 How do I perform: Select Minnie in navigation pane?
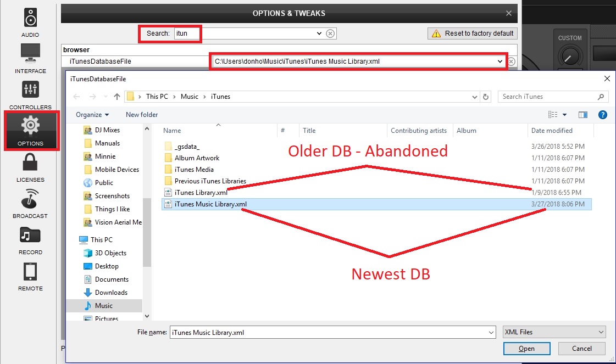click(x=105, y=156)
